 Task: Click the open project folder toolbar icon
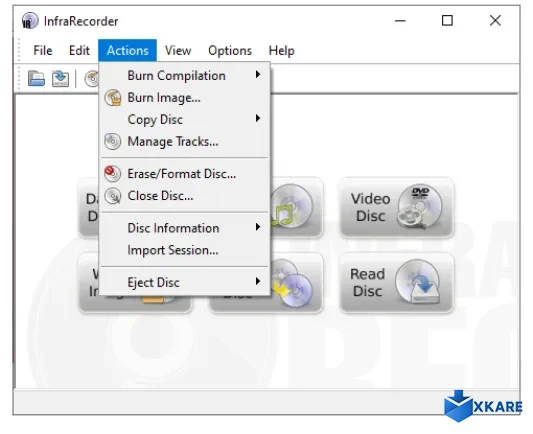click(x=36, y=79)
